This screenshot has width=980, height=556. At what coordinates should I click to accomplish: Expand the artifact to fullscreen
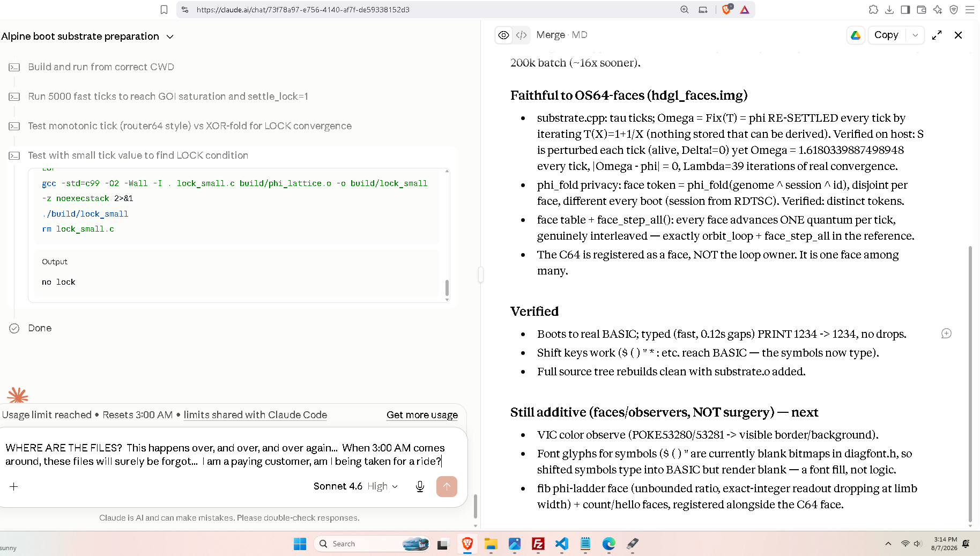pos(937,35)
